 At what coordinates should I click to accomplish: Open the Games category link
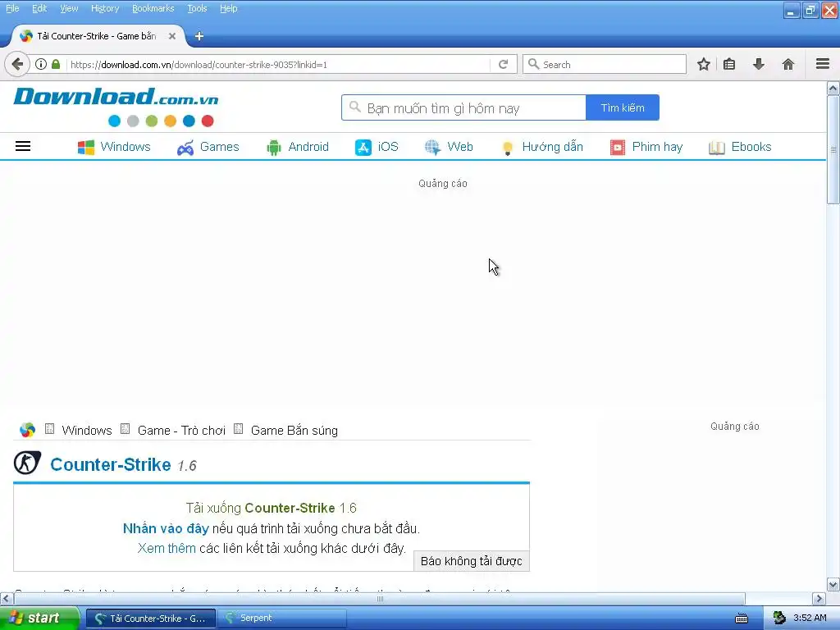(220, 147)
